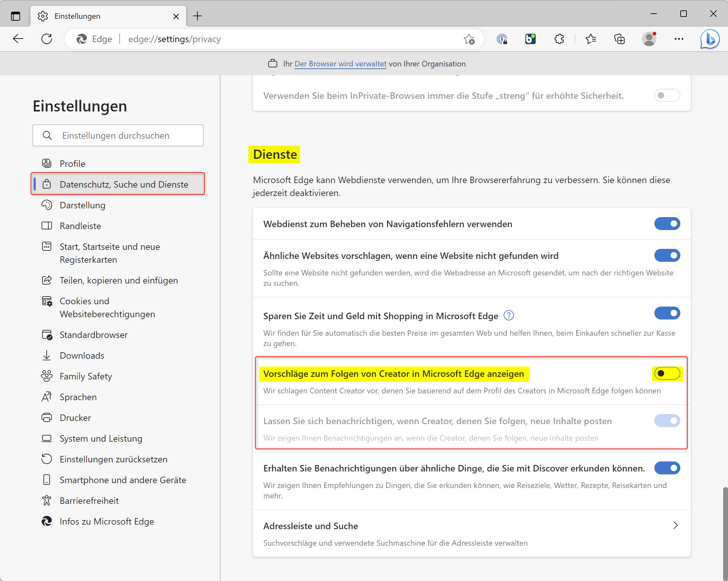Viewport: 728px width, 581px height.
Task: Open Infos zu Microsoft Edge
Action: (118, 521)
